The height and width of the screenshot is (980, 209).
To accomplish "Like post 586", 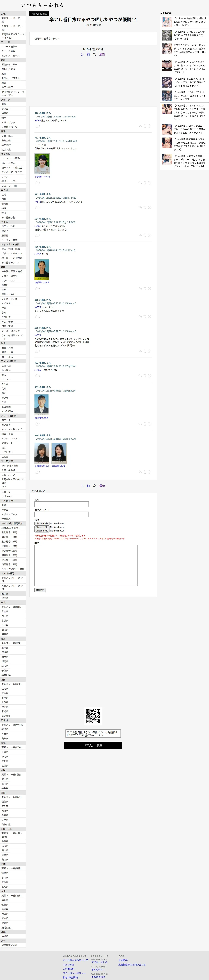I will tap(37, 472).
